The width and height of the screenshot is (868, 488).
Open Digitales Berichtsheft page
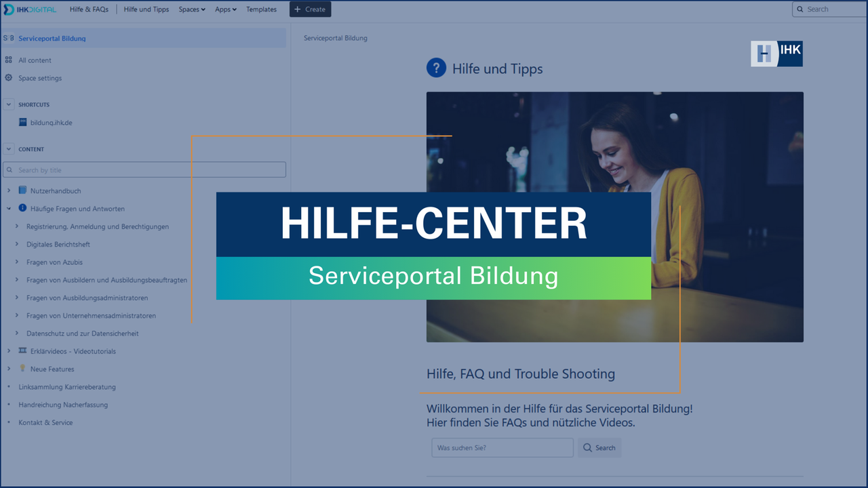58,244
